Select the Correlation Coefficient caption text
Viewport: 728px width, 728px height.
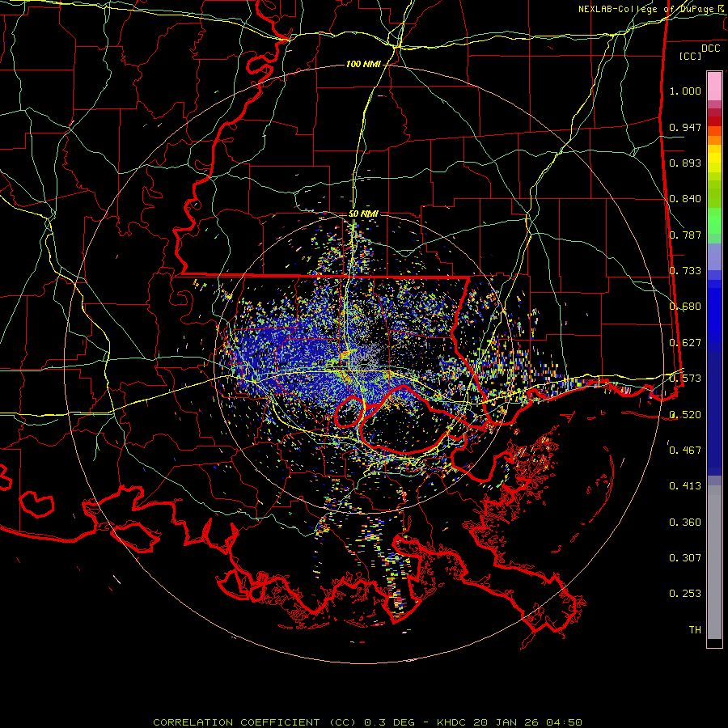point(367,722)
